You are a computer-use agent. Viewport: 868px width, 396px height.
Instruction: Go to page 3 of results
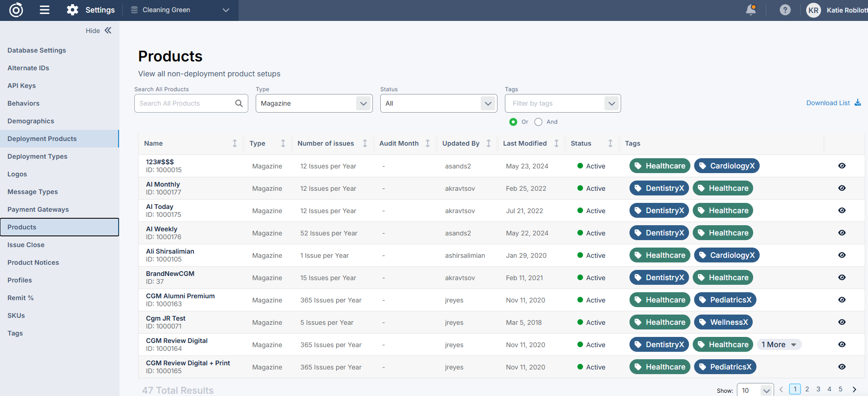pos(818,389)
